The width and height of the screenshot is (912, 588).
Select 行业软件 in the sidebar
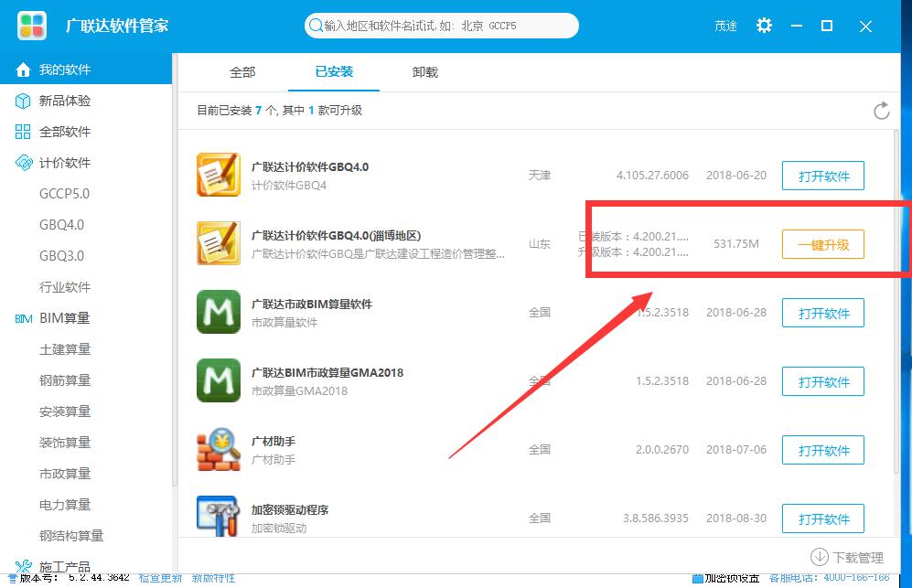65,287
